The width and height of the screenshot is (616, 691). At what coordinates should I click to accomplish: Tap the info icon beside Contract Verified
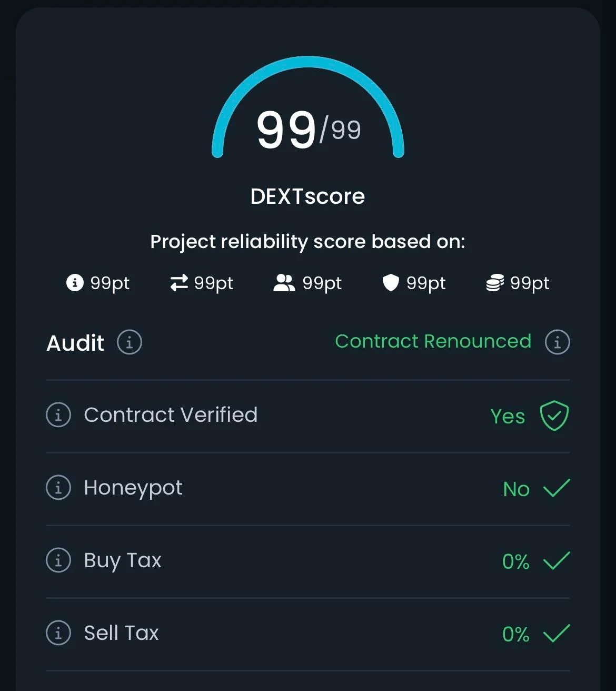tap(58, 415)
